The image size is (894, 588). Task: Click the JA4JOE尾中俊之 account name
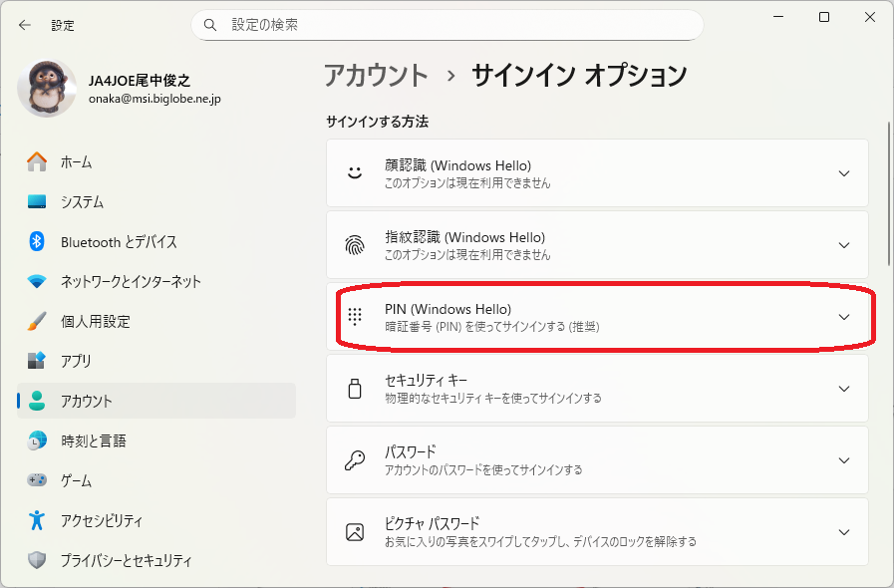(140, 81)
